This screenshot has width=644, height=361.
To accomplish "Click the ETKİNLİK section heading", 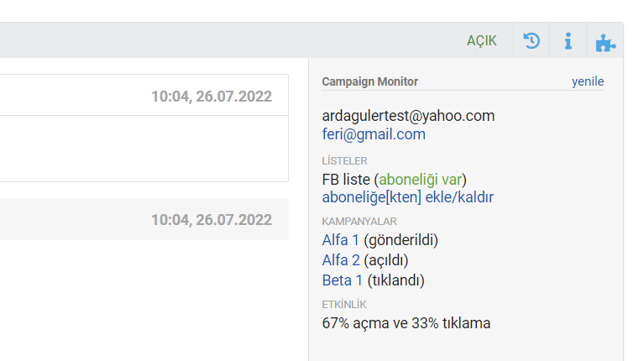I will [344, 305].
